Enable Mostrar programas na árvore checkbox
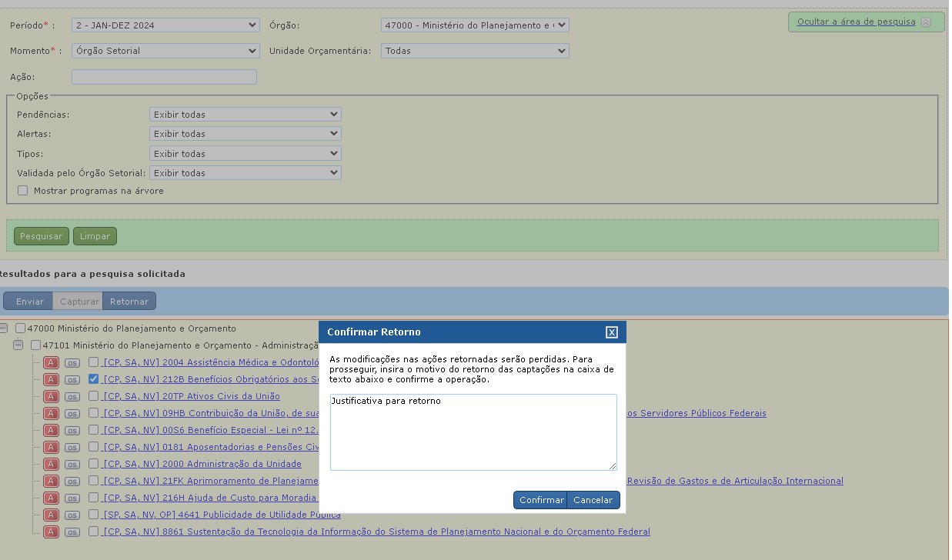Screen dimensions: 952x560 click(23, 191)
